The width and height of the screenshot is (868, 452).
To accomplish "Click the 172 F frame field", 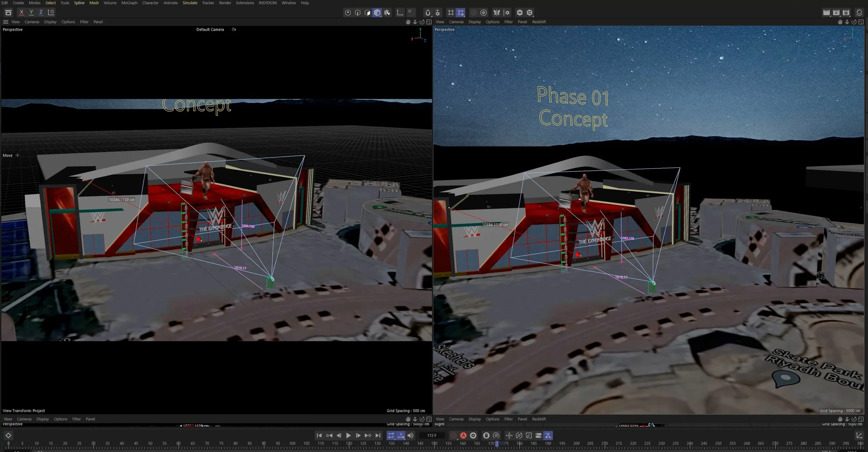I will (x=432, y=435).
